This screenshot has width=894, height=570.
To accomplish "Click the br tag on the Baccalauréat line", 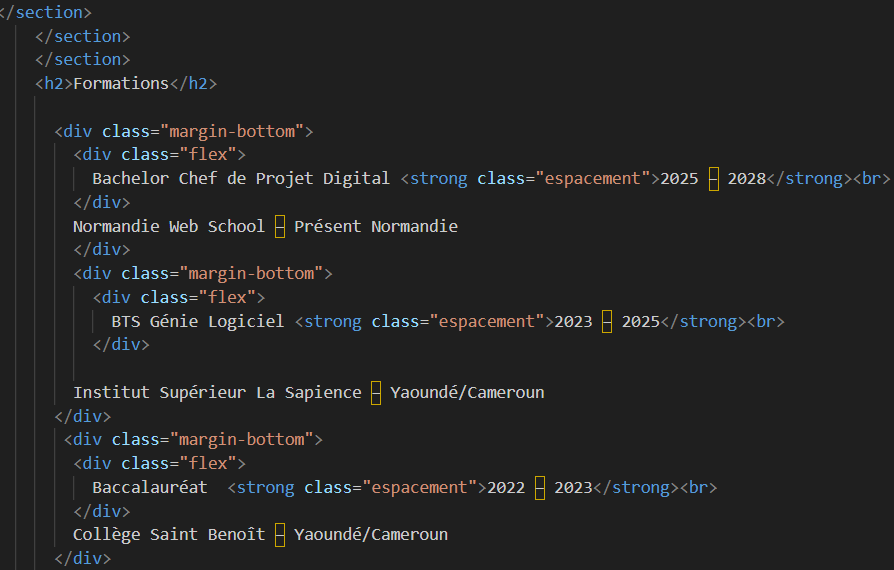I will 699,487.
